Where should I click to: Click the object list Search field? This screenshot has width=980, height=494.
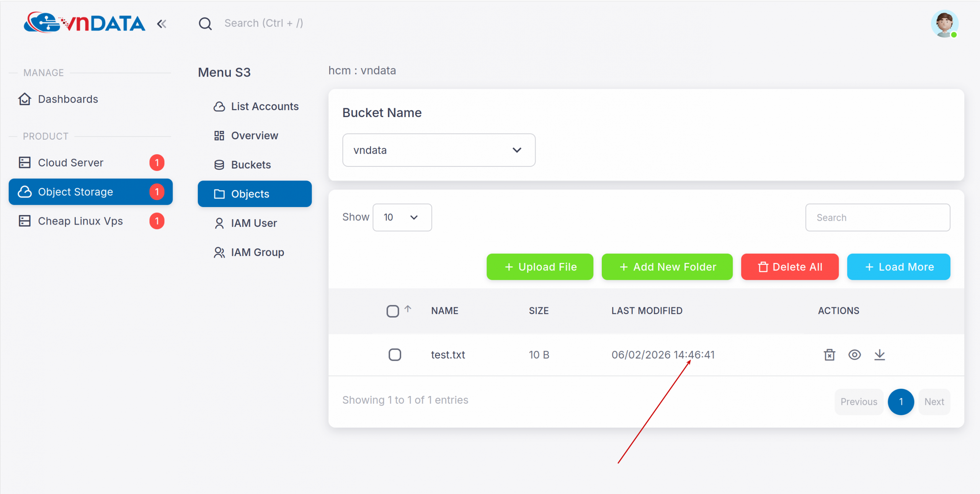(x=878, y=217)
